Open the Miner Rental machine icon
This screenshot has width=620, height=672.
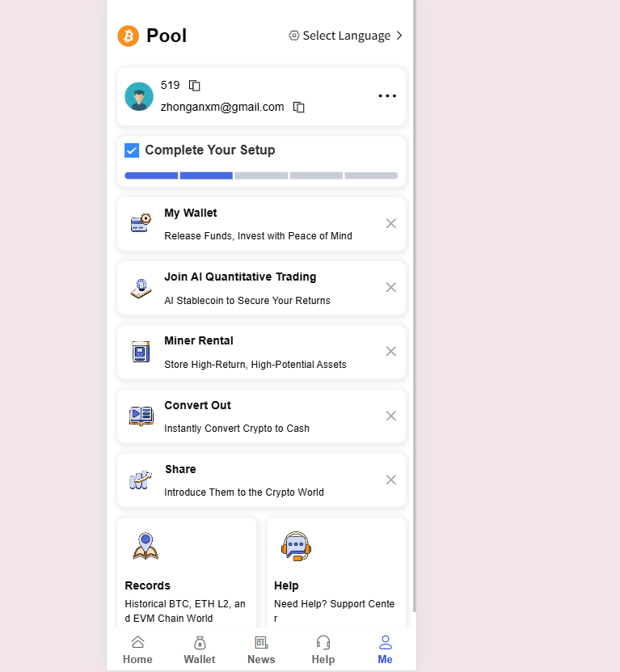(x=141, y=352)
